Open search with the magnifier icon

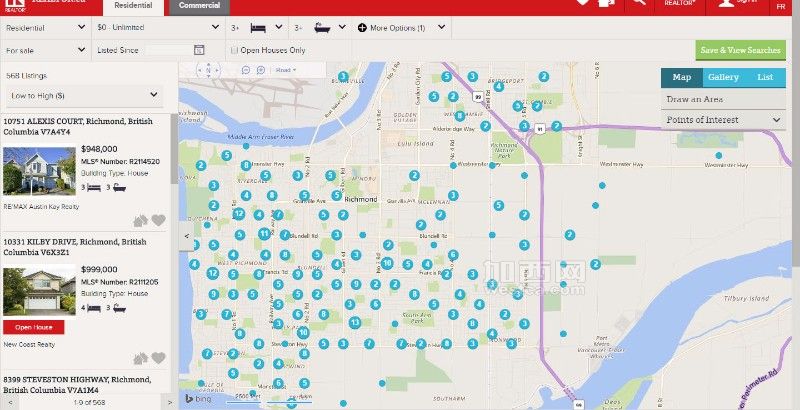[639, 3]
